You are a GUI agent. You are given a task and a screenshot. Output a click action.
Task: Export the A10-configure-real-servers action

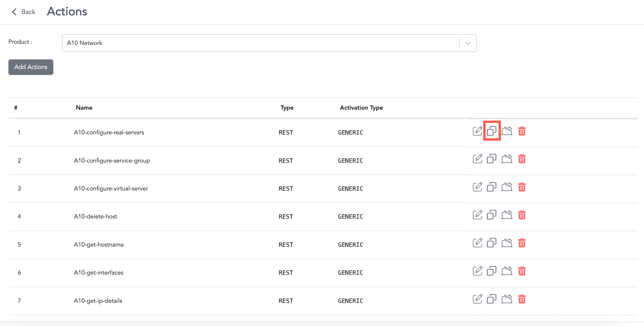(507, 131)
